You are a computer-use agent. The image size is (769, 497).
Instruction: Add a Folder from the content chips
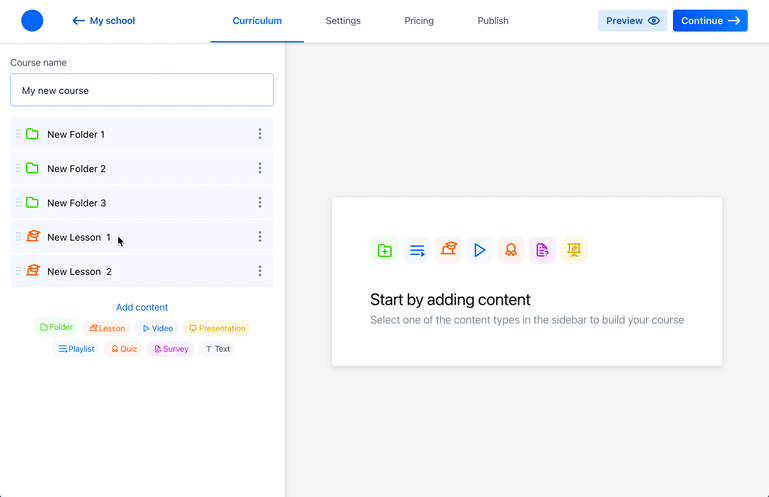56,327
